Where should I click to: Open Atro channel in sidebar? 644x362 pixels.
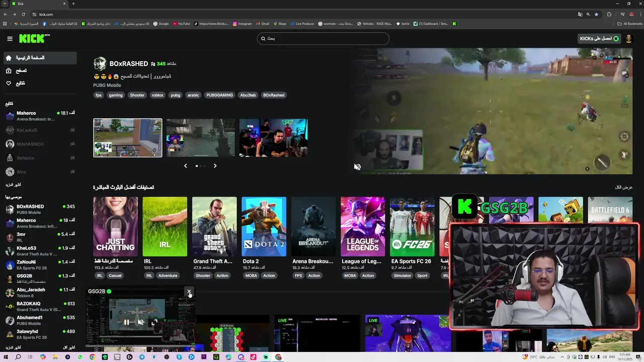tap(40, 172)
